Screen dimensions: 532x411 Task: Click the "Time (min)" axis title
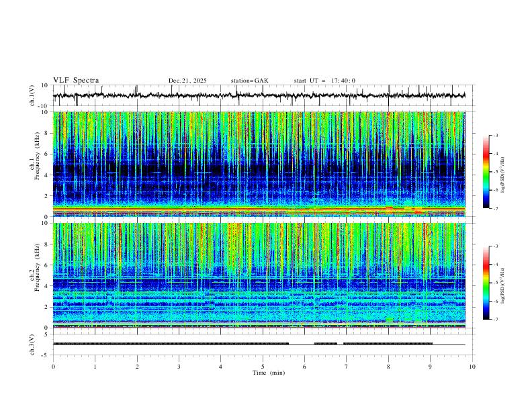(269, 373)
